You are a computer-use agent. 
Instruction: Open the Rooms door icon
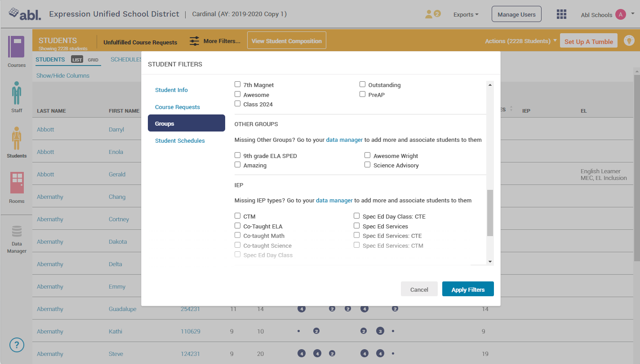pyautogui.click(x=17, y=183)
